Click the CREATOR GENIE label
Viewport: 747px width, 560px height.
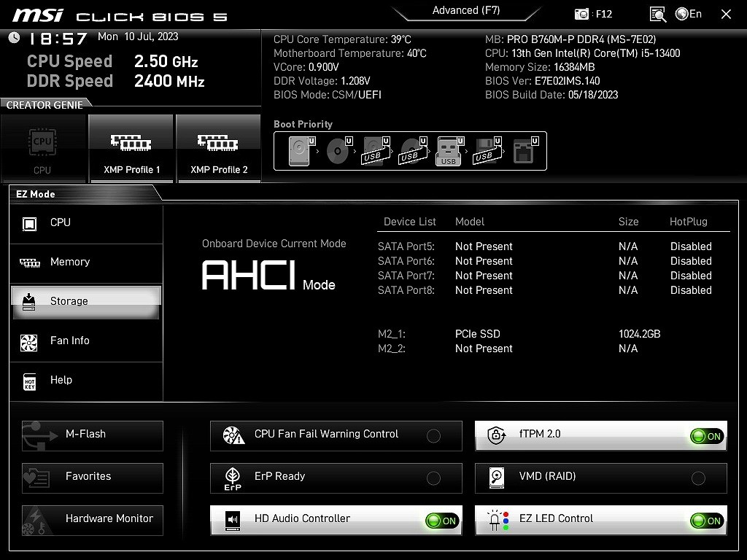click(x=44, y=105)
